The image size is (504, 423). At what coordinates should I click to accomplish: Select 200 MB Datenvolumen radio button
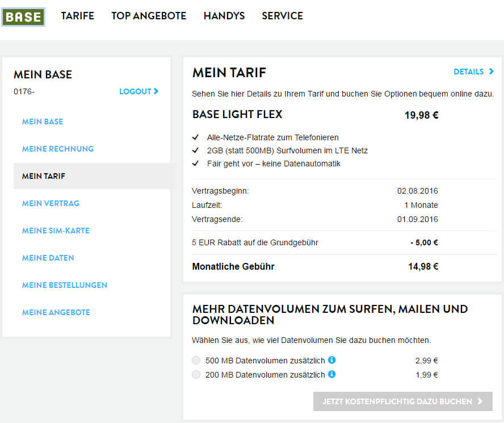[x=196, y=374]
